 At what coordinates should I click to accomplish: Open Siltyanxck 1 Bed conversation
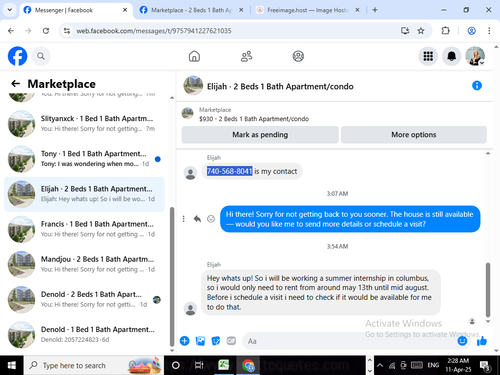(84, 124)
